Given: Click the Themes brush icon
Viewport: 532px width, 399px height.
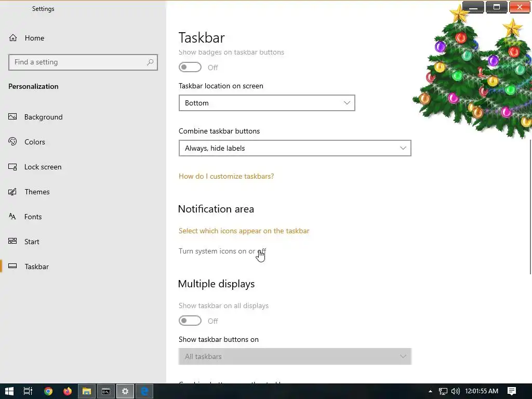Looking at the screenshot, I should click(x=12, y=192).
